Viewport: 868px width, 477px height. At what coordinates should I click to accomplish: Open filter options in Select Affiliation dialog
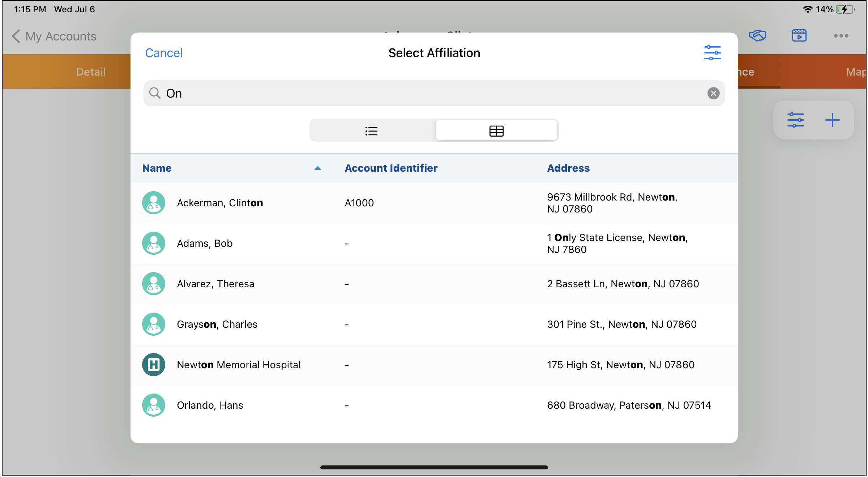point(712,53)
